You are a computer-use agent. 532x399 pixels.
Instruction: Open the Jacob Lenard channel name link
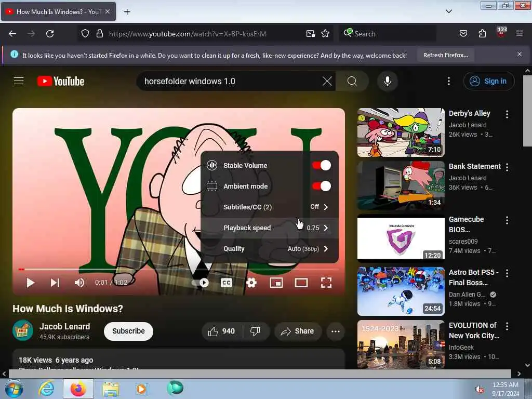65,326
